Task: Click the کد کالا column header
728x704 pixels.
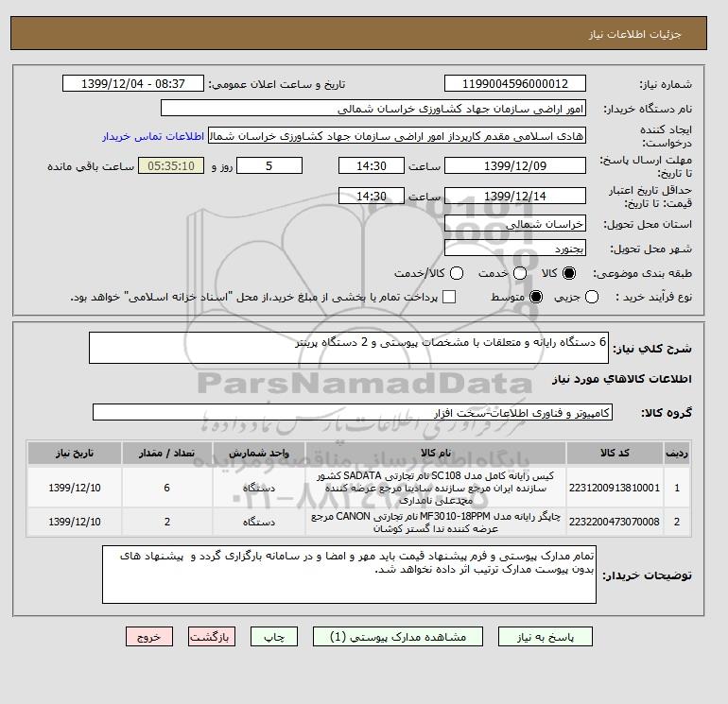Action: click(x=615, y=453)
